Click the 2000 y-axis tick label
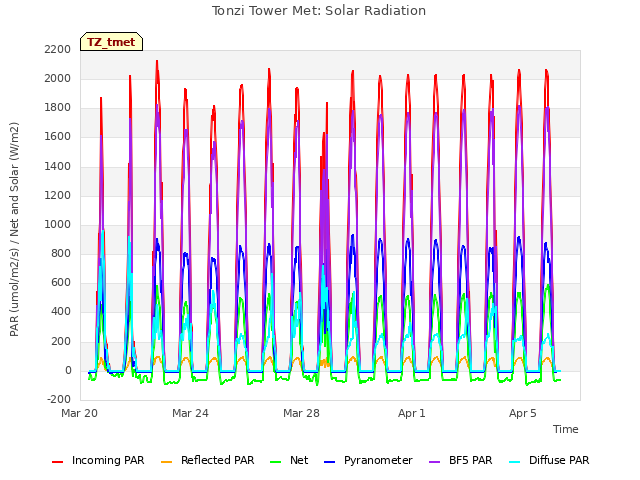 click(x=58, y=78)
